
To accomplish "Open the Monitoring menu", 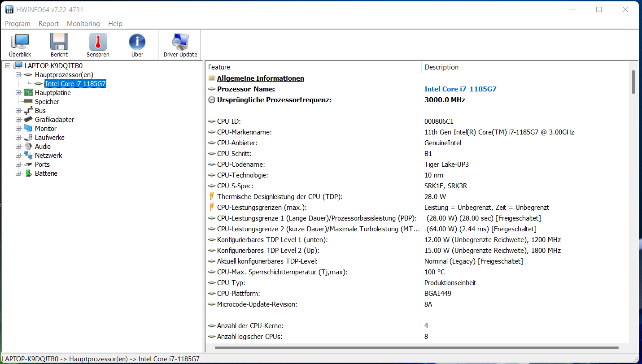I will [x=83, y=24].
